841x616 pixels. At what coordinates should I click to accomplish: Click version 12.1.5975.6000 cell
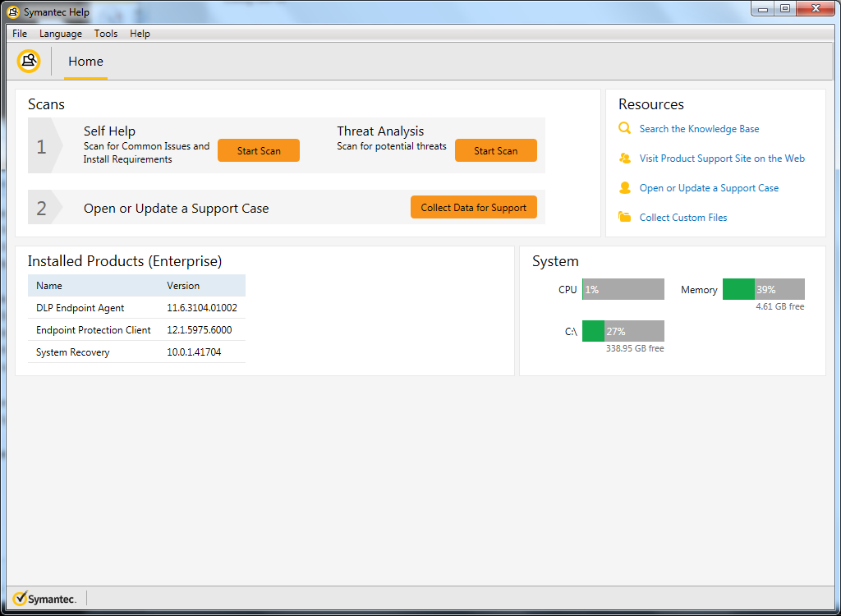199,329
